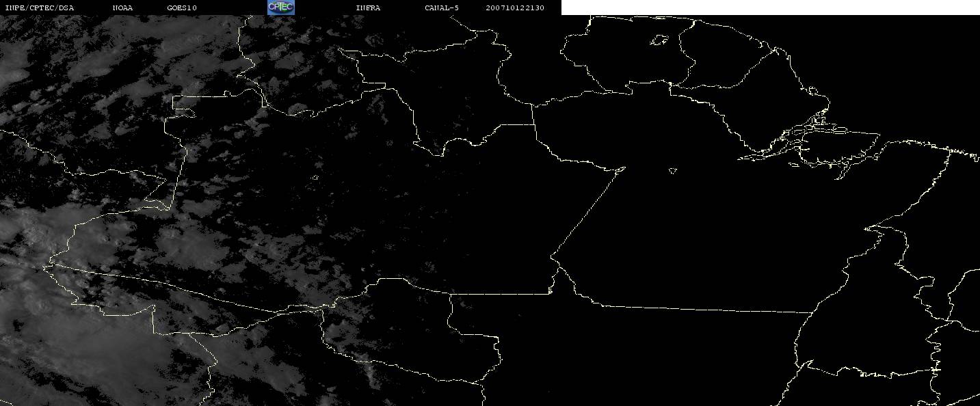Click the GOES10 satellite label
Screen dimensions: 980x406
point(182,8)
